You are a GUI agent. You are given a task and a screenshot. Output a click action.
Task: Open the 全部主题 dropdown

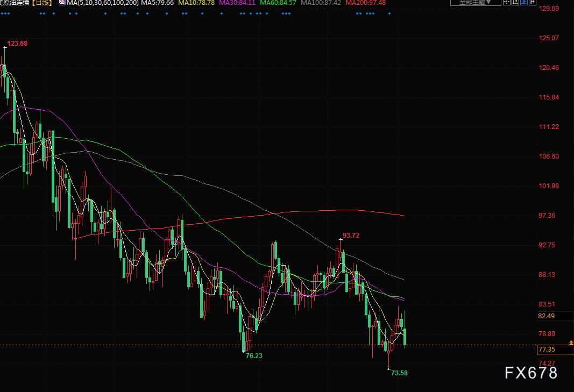(x=472, y=3)
